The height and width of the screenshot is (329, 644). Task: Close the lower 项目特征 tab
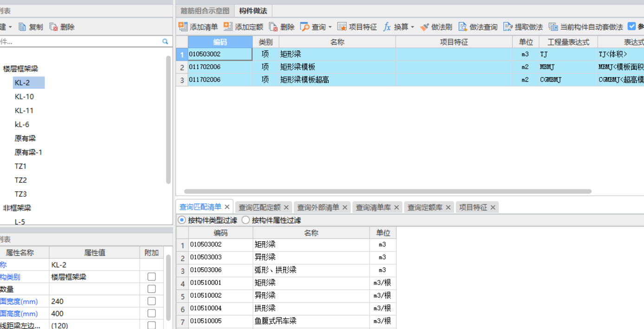click(493, 207)
